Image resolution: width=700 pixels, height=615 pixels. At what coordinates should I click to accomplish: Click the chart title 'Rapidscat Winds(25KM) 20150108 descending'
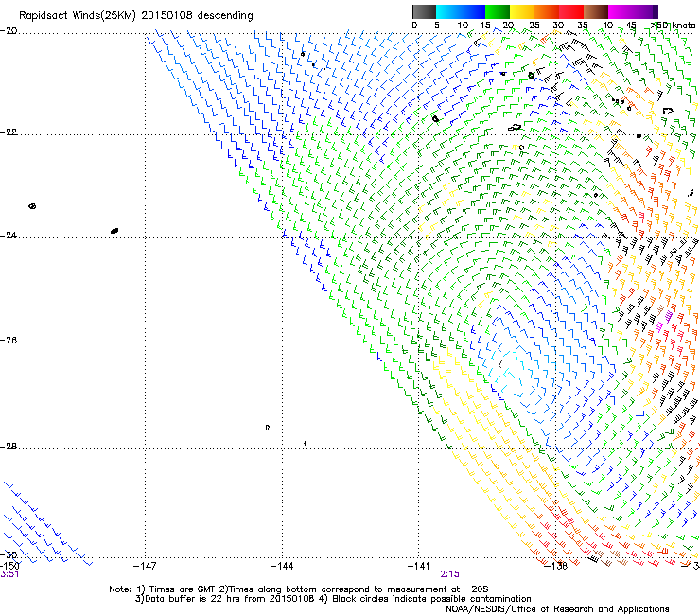[x=135, y=16]
